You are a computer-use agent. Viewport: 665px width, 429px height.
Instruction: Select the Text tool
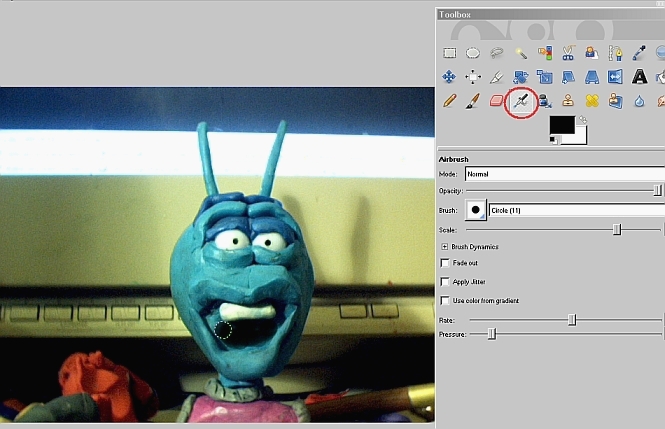[639, 77]
